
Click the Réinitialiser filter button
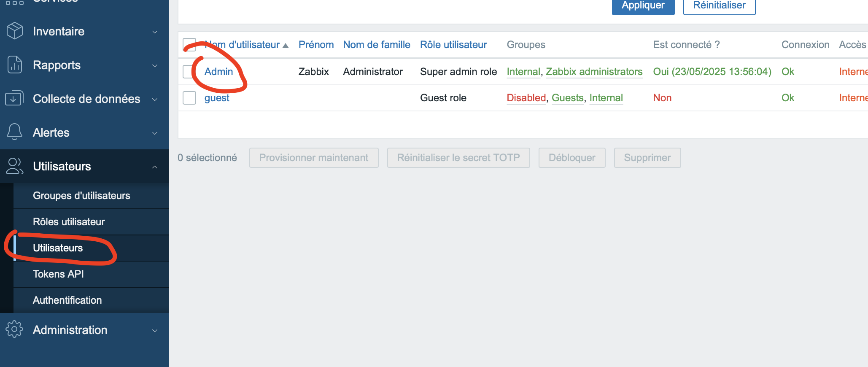click(719, 5)
